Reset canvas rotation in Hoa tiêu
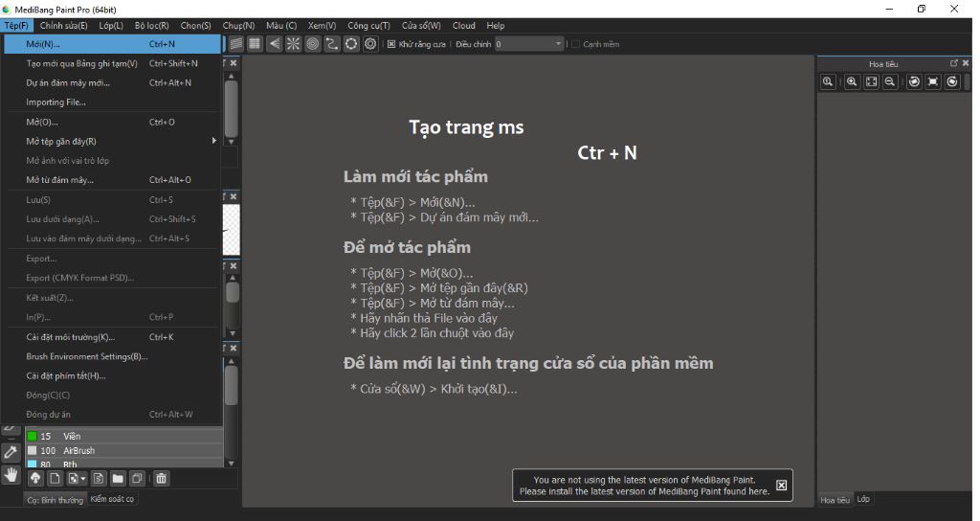Image resolution: width=980 pixels, height=521 pixels. (x=933, y=82)
